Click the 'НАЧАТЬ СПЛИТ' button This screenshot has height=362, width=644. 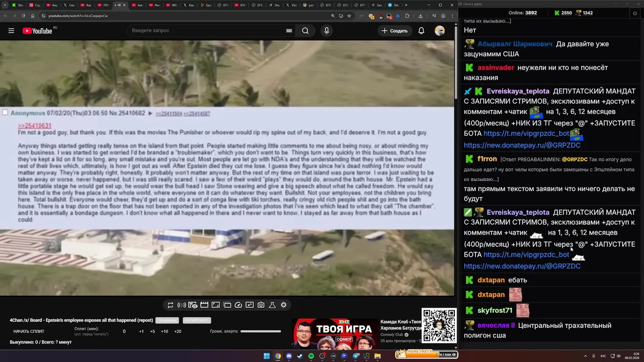29,331
